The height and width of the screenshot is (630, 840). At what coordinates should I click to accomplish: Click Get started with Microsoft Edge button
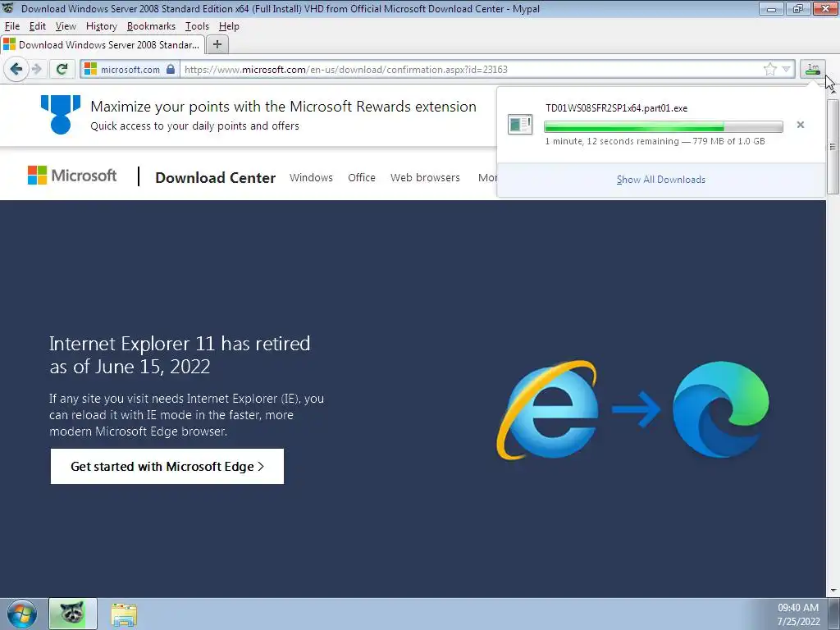(x=167, y=466)
